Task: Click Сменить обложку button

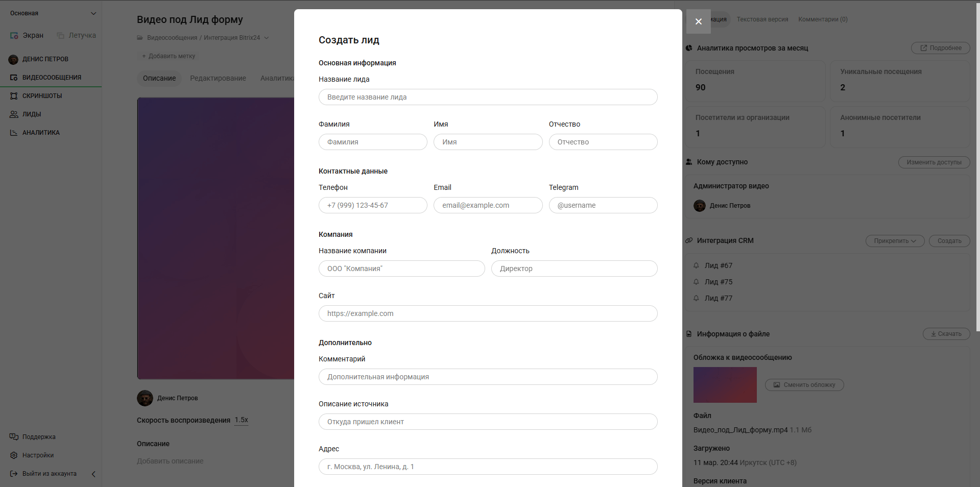Action: (804, 385)
